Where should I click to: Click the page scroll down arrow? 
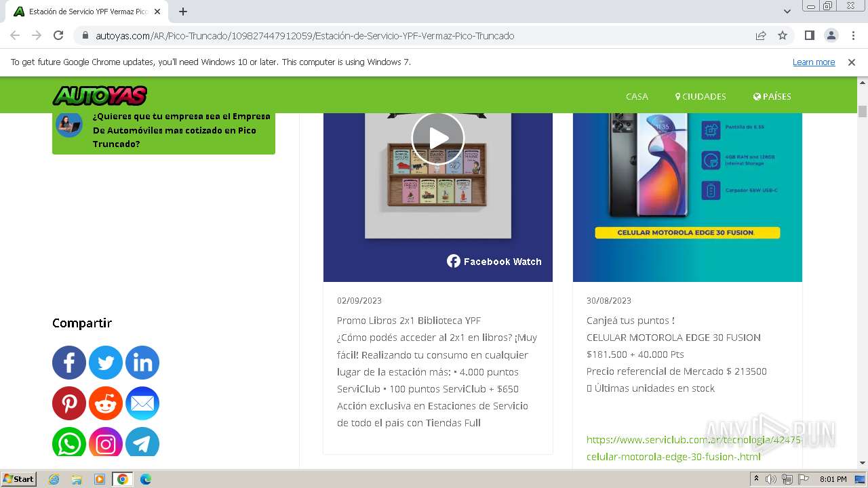pos(863,463)
